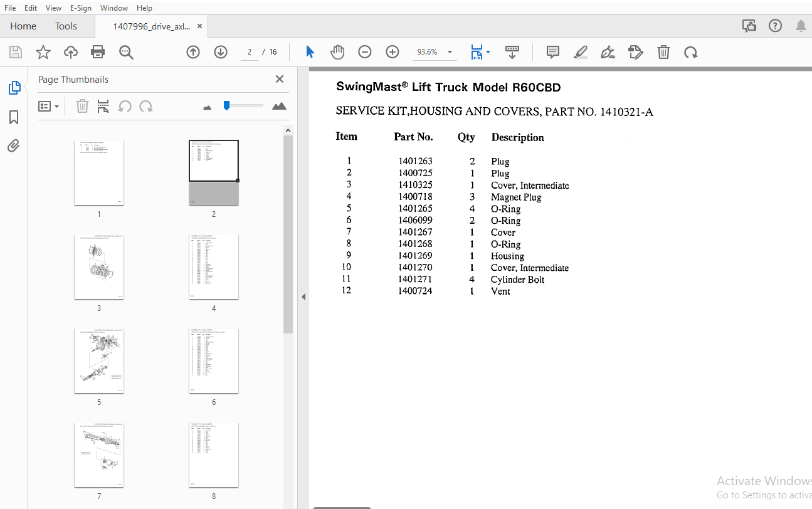The image size is (812, 509).
Task: Zoom out with the minus circle icon
Action: pos(365,52)
